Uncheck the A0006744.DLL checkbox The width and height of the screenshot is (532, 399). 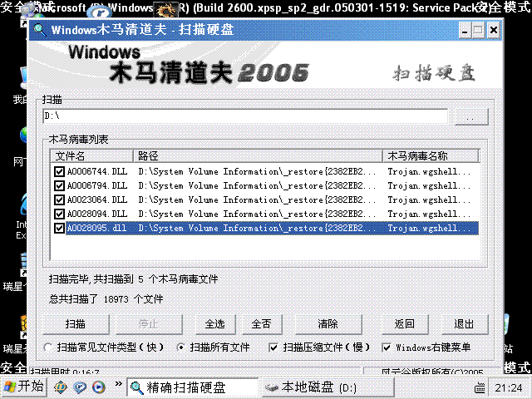tap(59, 172)
